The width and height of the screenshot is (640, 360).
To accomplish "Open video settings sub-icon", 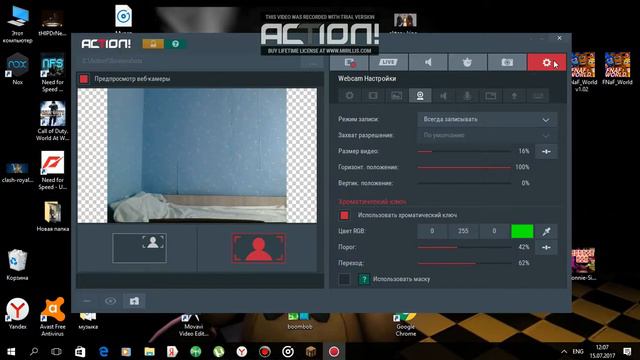I will point(373,96).
